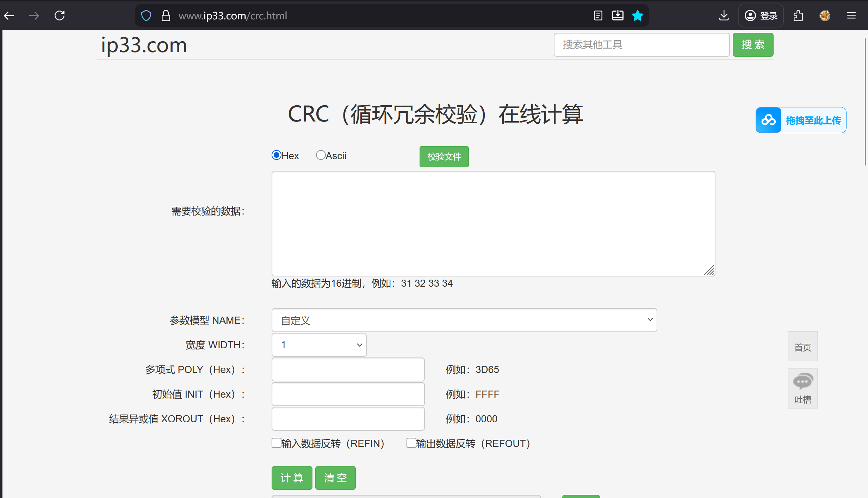The height and width of the screenshot is (498, 868).
Task: Click the example text 例如：0000
Action: pyautogui.click(x=472, y=419)
